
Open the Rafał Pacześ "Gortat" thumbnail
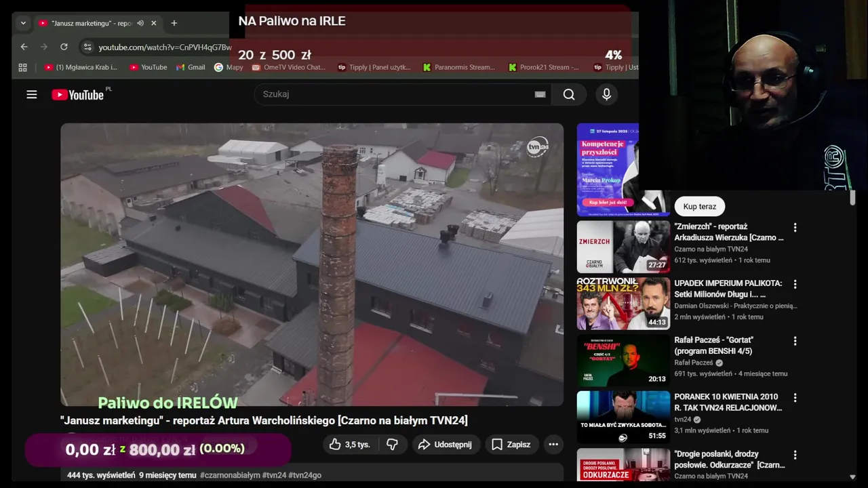click(x=623, y=361)
